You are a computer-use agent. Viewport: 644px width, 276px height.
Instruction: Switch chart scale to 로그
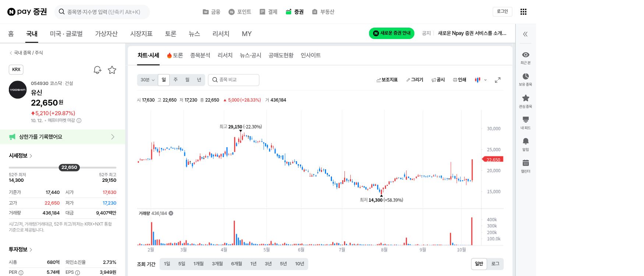coord(495,264)
